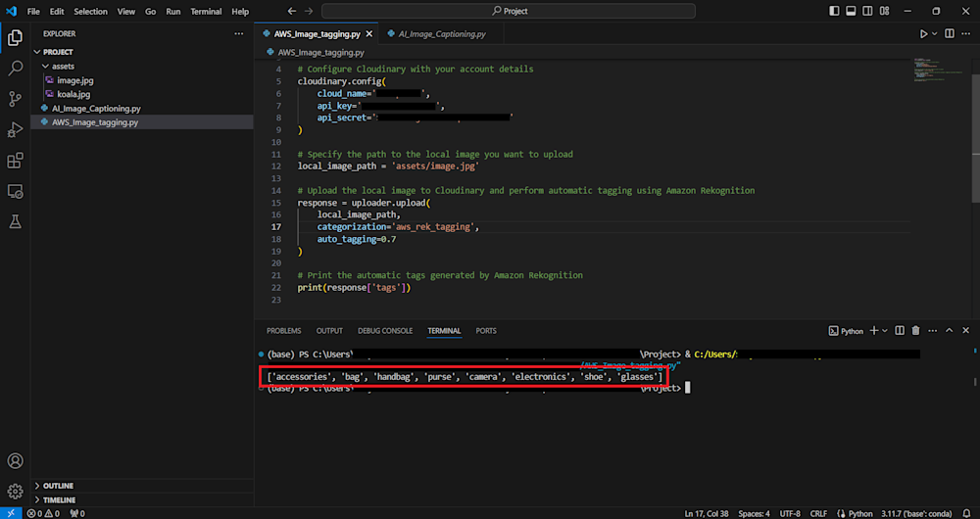Go back with the navigation arrow

[x=292, y=11]
